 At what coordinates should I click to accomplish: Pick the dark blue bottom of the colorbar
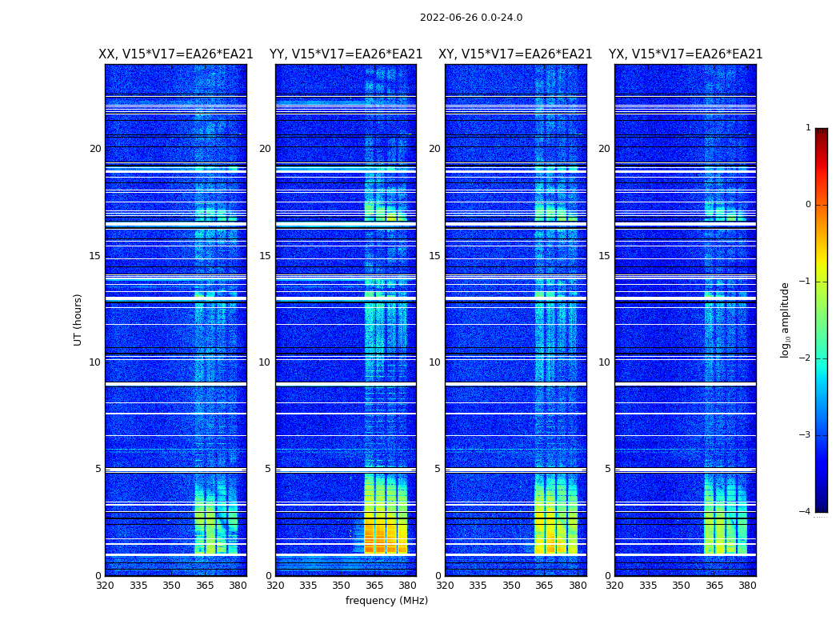pos(821,506)
